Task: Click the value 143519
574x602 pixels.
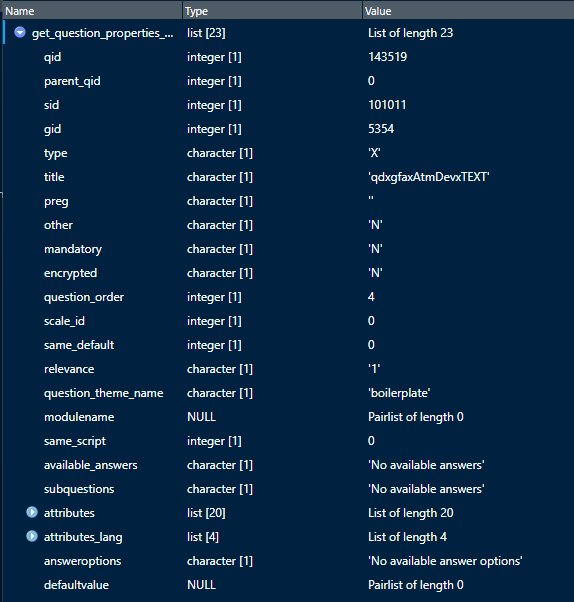Action: point(387,57)
